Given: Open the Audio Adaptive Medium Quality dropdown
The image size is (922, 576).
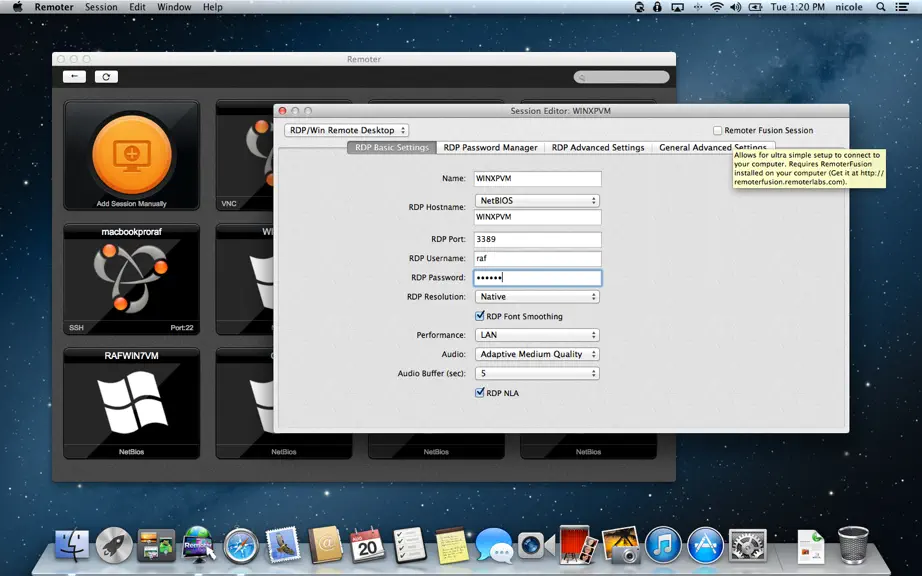Looking at the screenshot, I should click(537, 354).
